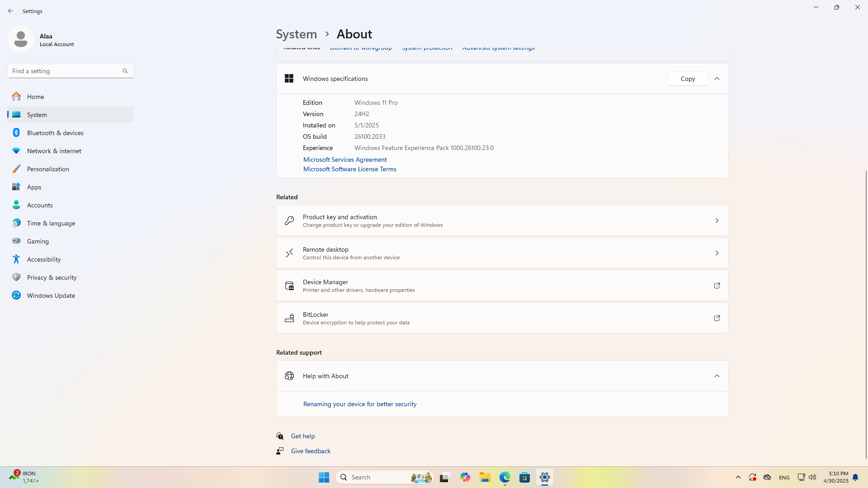Click BitLocker external link icon
Screen dimensions: 868x488
(717, 318)
